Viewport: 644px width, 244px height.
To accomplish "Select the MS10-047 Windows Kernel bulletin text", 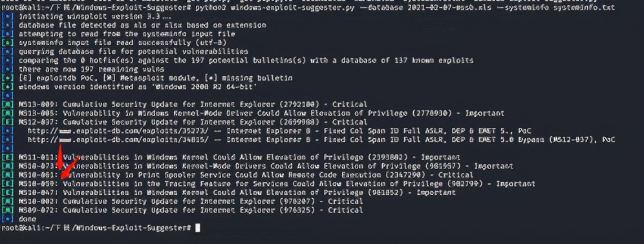I will coord(237,193).
